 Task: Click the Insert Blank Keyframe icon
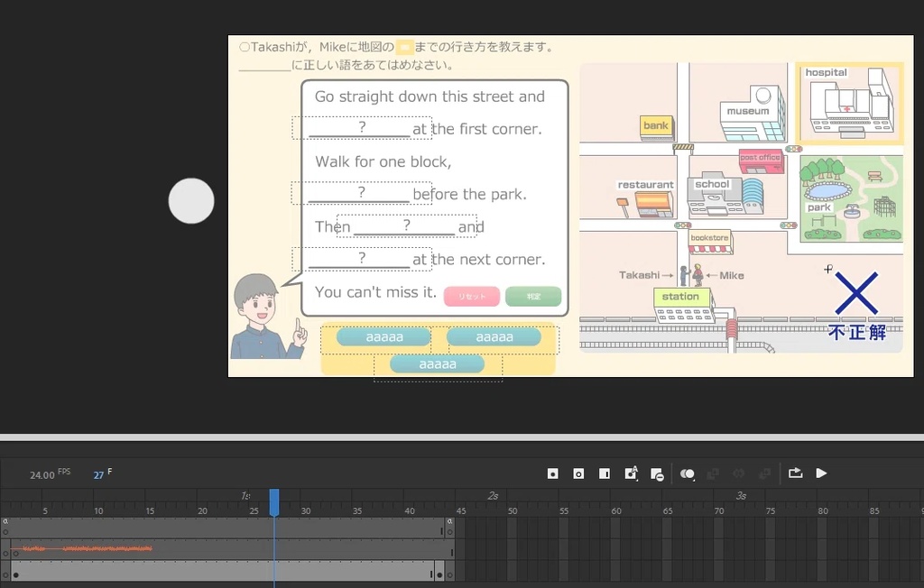tap(578, 473)
